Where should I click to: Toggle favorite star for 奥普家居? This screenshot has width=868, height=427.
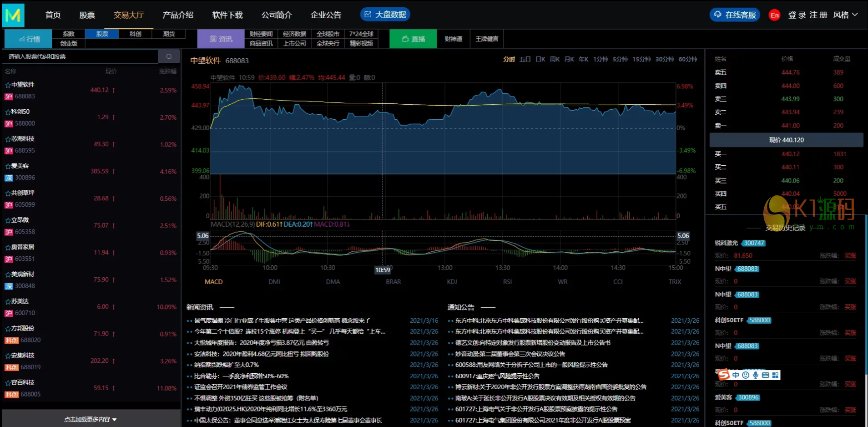pos(8,247)
